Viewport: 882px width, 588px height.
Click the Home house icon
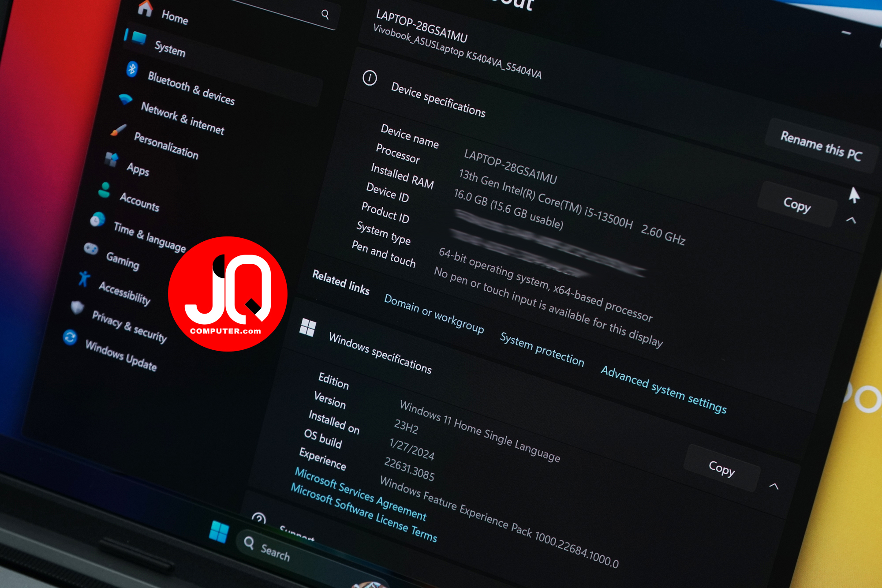click(145, 8)
